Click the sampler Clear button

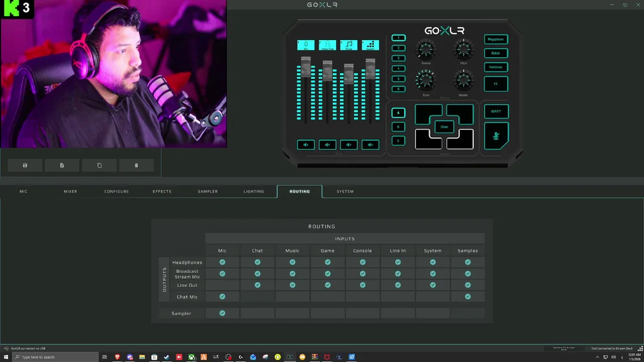click(x=444, y=127)
